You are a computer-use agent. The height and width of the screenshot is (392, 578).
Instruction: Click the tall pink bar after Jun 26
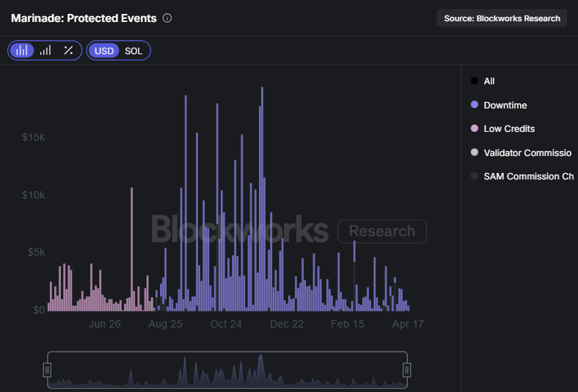(131, 249)
